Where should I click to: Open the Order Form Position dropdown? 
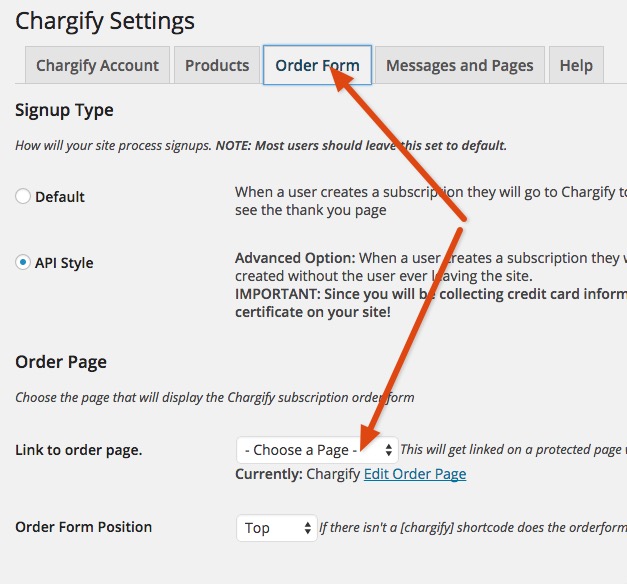(277, 528)
